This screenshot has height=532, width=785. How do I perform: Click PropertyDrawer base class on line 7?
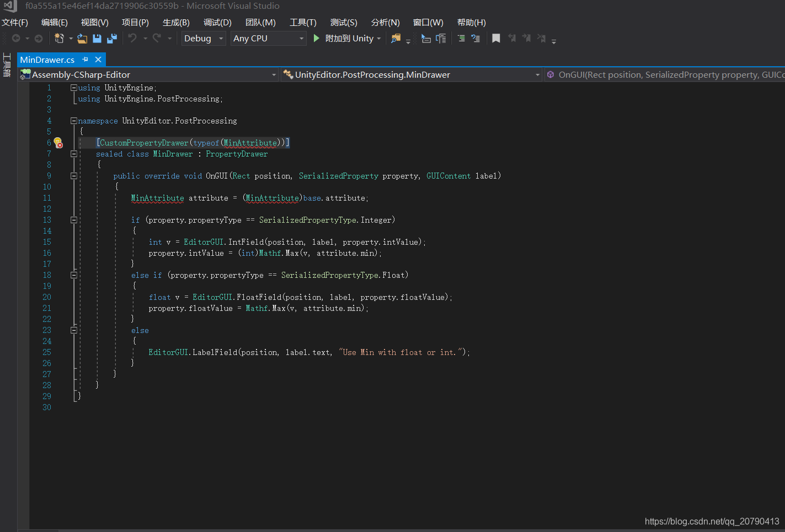[237, 154]
